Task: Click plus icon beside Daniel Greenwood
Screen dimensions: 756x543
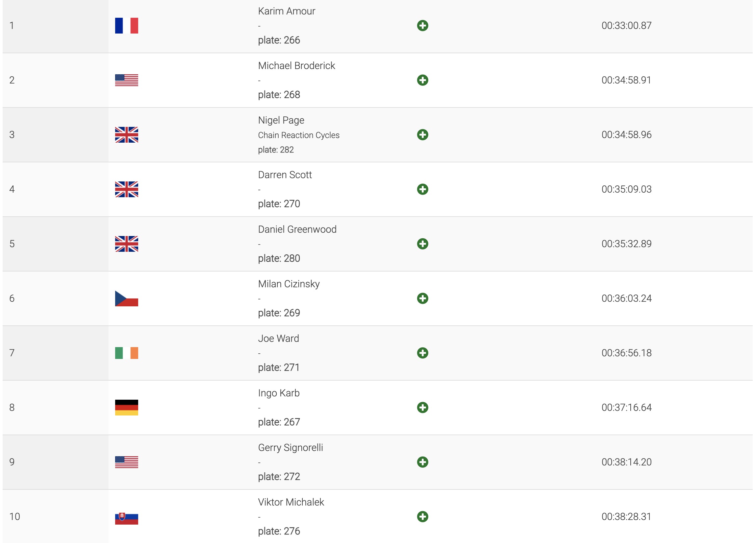Action: [422, 244]
